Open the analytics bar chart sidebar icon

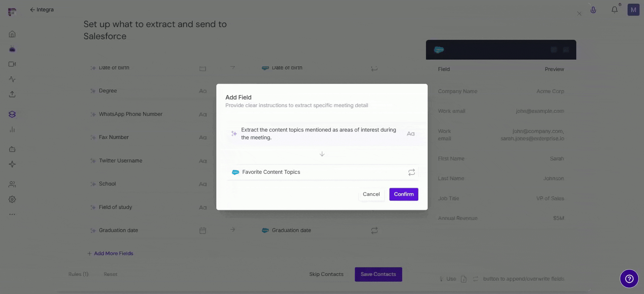point(12,130)
